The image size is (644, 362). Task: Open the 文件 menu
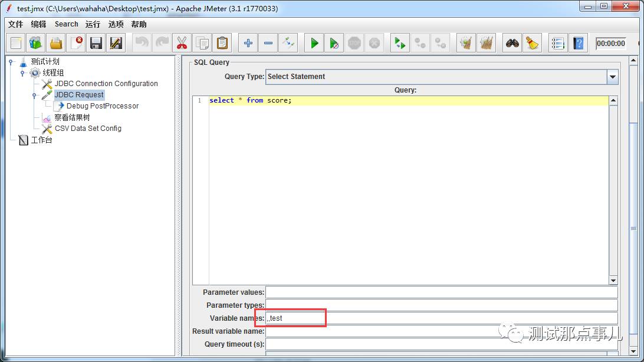(15, 24)
